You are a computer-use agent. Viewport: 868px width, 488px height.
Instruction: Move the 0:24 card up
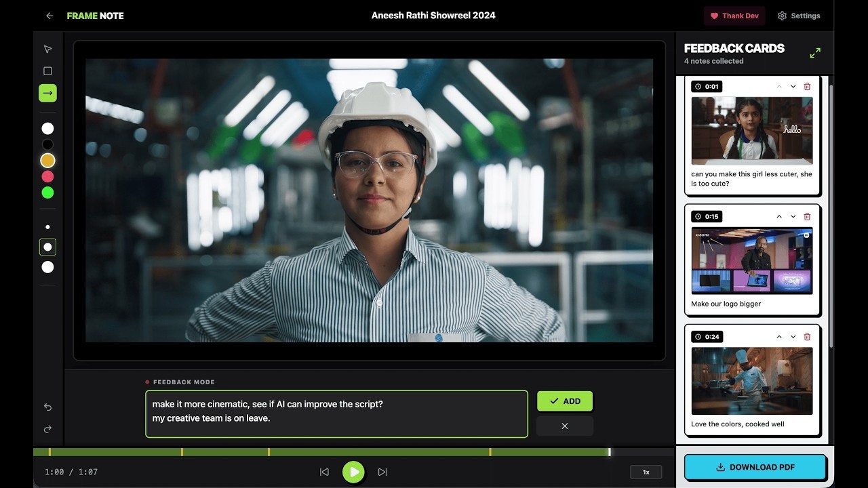click(x=778, y=336)
